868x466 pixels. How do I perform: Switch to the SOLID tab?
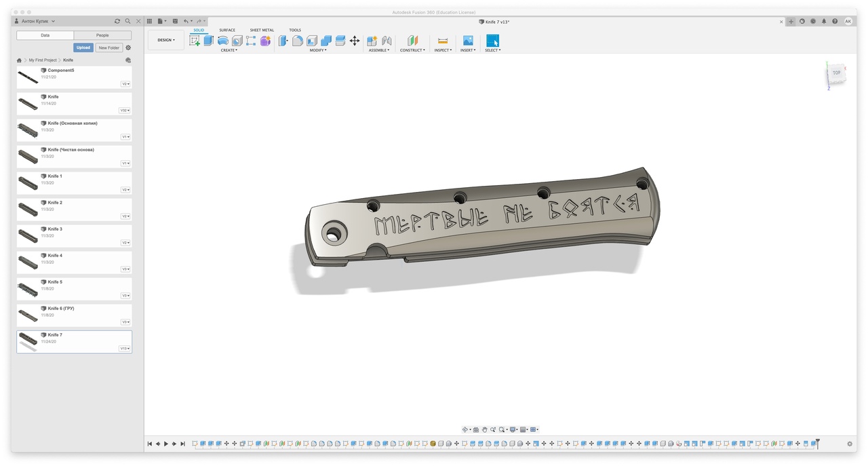(199, 30)
